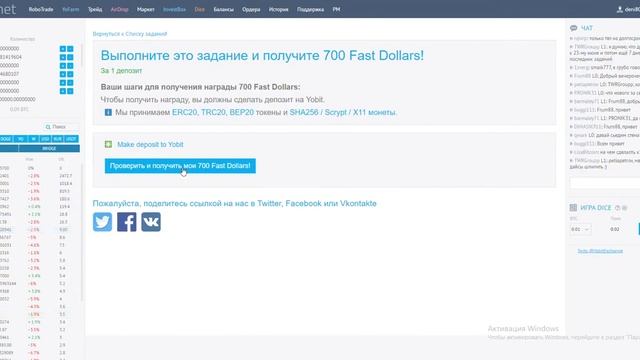The width and height of the screenshot is (640, 360).
Task: Click the dice game grid icon
Action: click(x=573, y=208)
